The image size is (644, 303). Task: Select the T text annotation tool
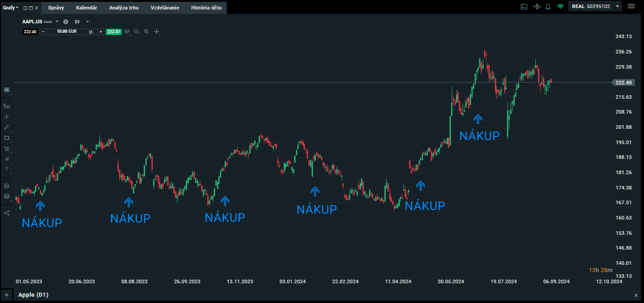point(7,169)
